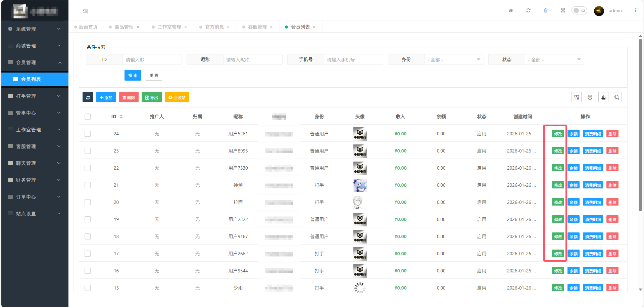Screen dimensions: 644x307
Task: Click the print icon above table
Action: pyautogui.click(x=590, y=97)
